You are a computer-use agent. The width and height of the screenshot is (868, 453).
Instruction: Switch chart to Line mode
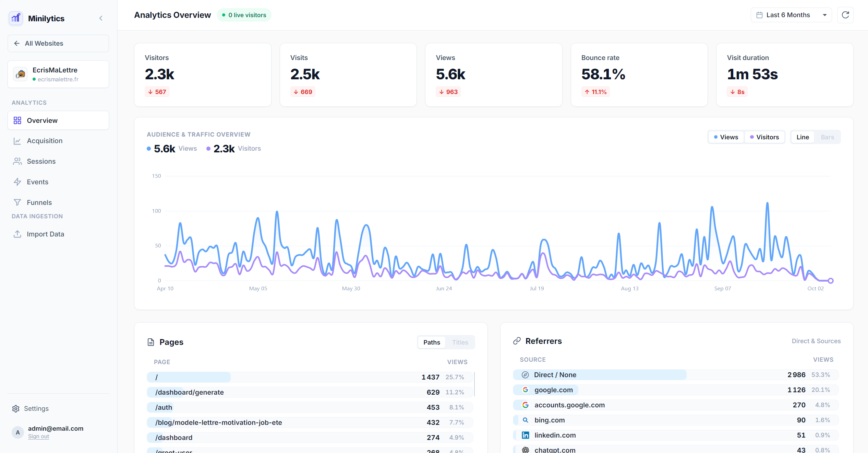pyautogui.click(x=803, y=137)
